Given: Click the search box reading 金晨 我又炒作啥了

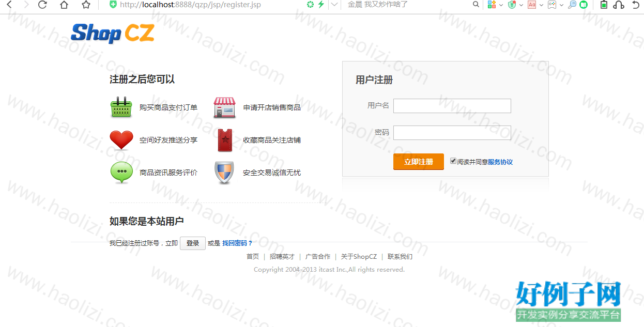Looking at the screenshot, I should (378, 5).
